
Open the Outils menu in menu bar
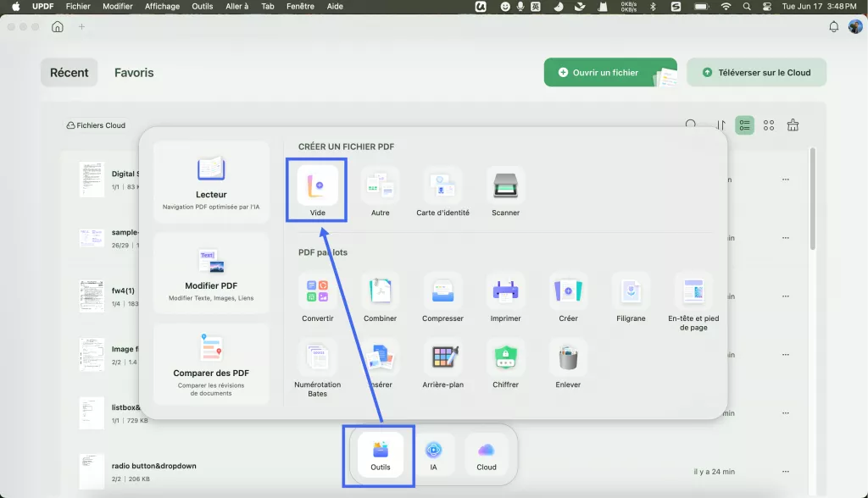tap(202, 7)
